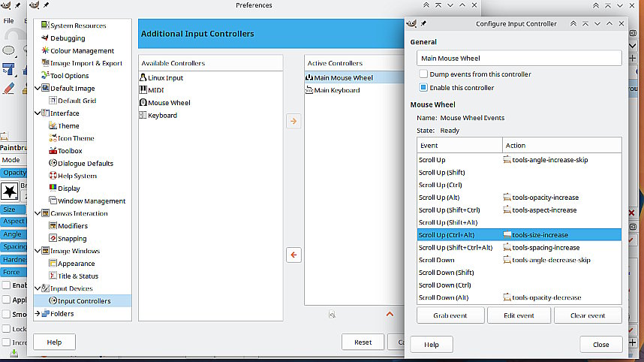Image resolution: width=644 pixels, height=362 pixels.
Task: Adjust the Angle slider in tool options
Action: click(14, 234)
